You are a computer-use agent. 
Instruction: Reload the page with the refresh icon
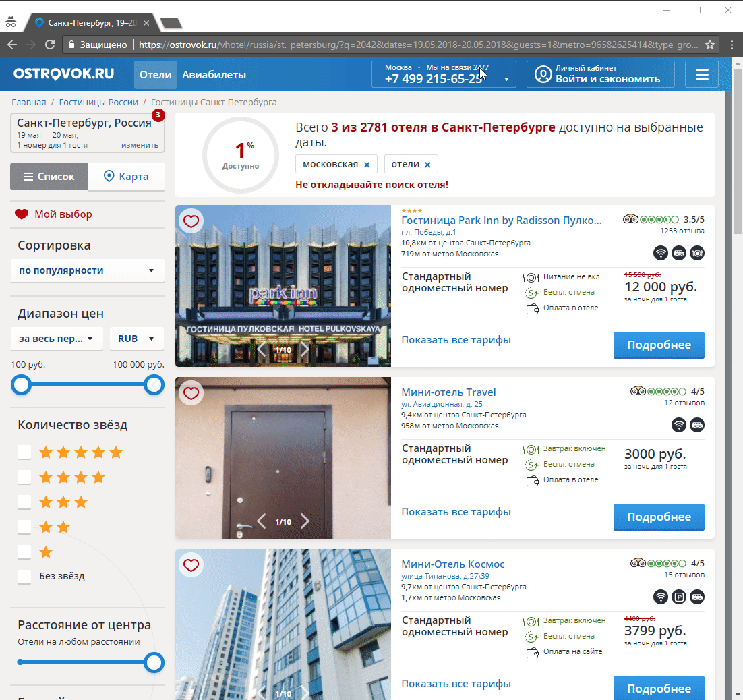(50, 45)
